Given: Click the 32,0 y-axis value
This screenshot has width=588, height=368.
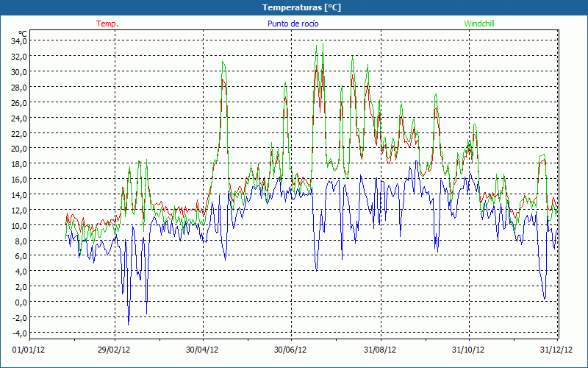Looking at the screenshot, I should (18, 57).
